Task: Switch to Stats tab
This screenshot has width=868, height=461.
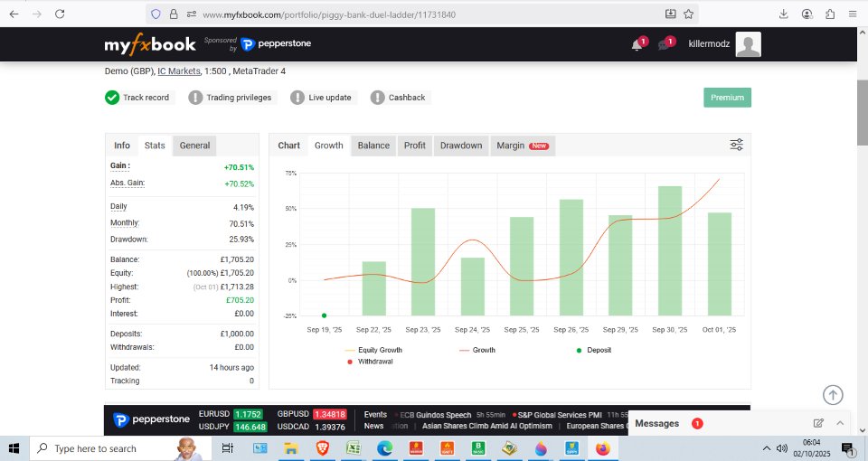Action: [155, 146]
